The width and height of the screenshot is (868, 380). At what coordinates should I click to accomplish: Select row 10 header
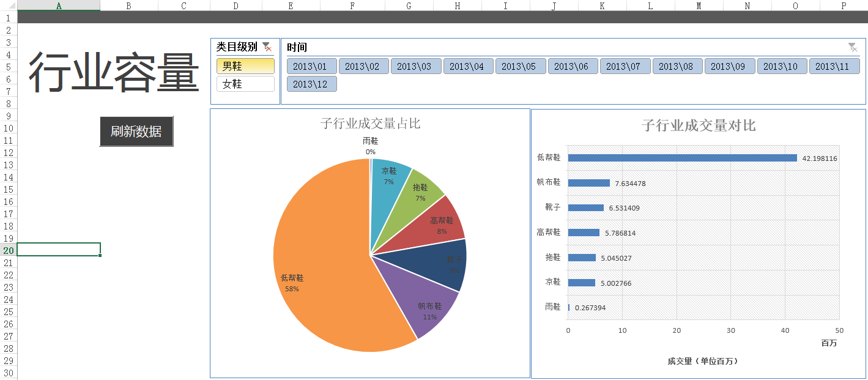pyautogui.click(x=9, y=128)
